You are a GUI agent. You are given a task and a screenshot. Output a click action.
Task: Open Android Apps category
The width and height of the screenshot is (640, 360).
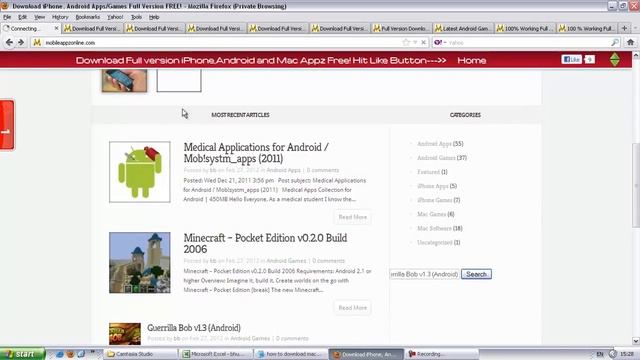[x=434, y=144]
